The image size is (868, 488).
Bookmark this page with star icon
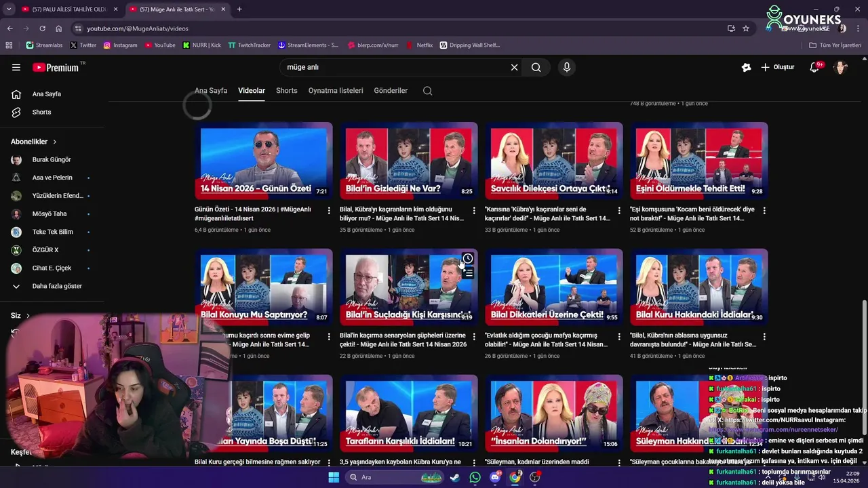pos(746,28)
